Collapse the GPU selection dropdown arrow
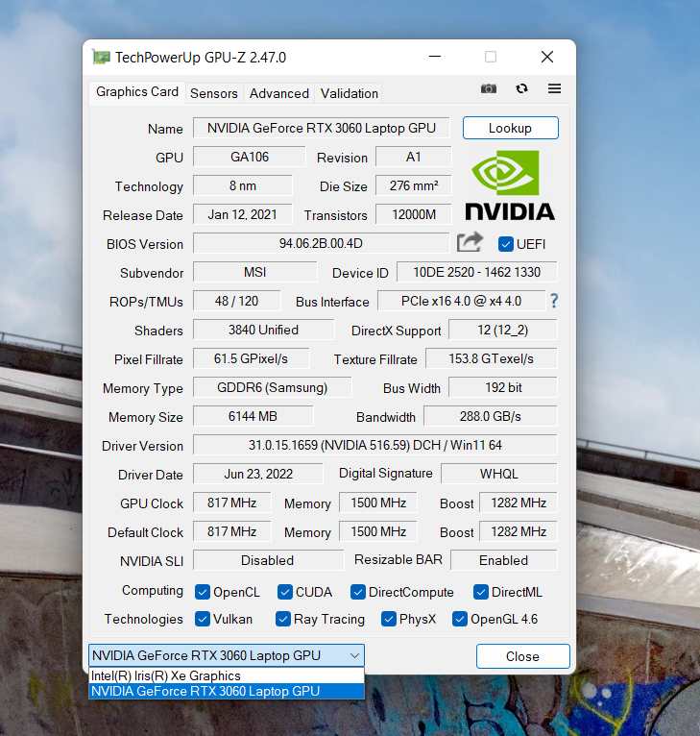This screenshot has height=736, width=700. (x=354, y=655)
